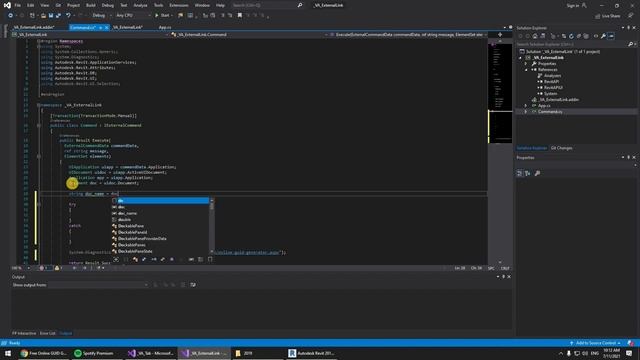Select RevitAPIUI reference in Solution Explorer

pos(553,87)
